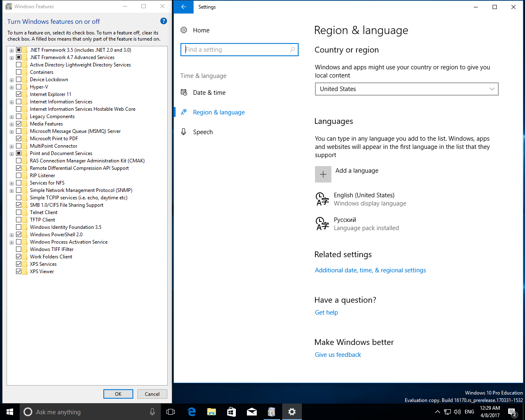Expand .NET Framework 4.7 Advanced Services
525x420 pixels.
coord(11,58)
